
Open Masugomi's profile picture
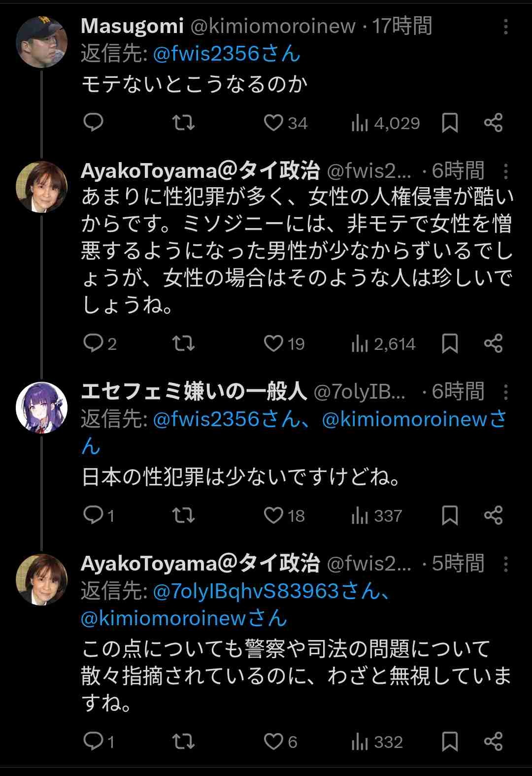[x=41, y=42]
